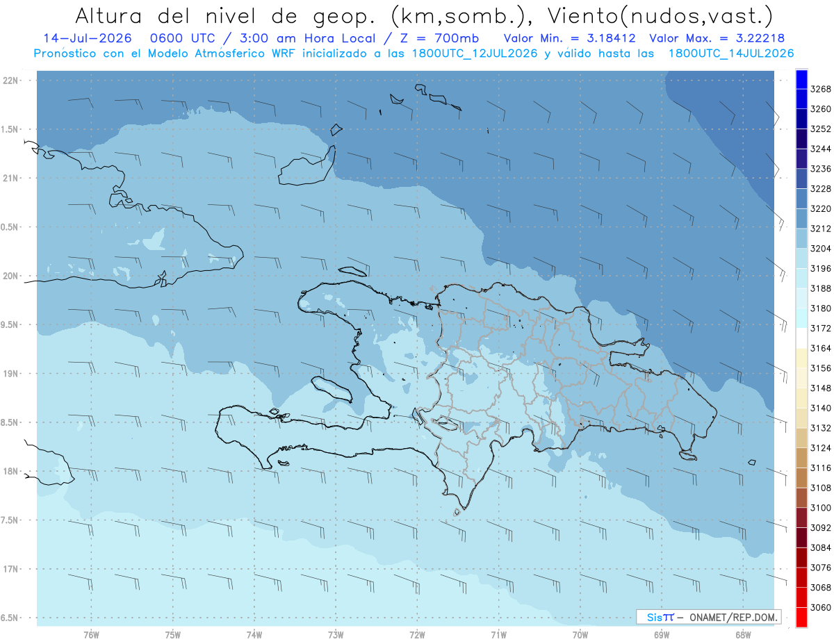Click the chart title 'Altura del nivel de geop.'

coord(224,15)
